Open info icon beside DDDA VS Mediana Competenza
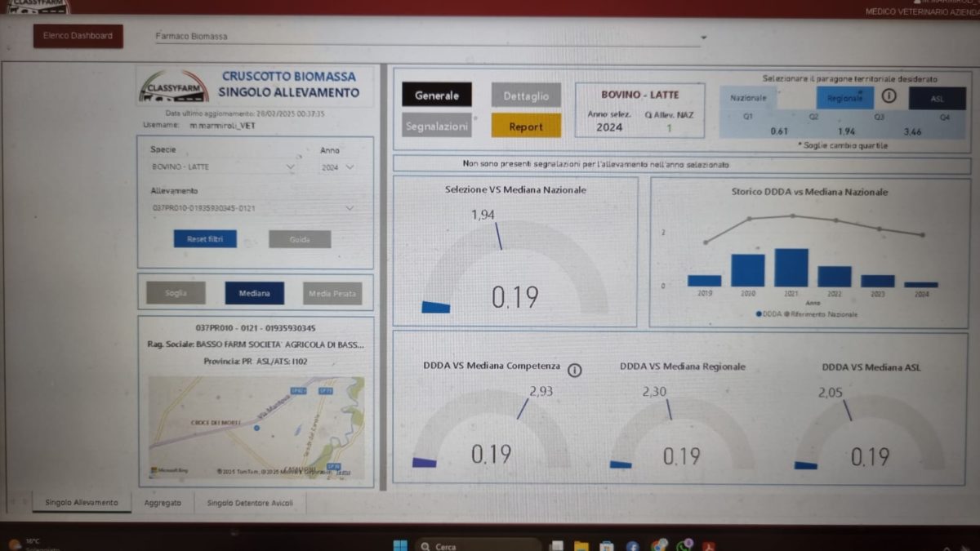Screen dimensions: 980x551 574,370
